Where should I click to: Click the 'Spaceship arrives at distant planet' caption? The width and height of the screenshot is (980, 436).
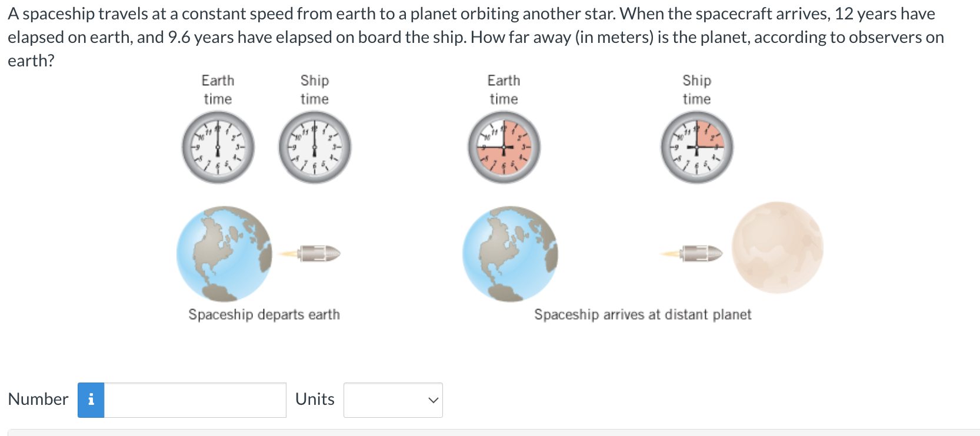click(642, 314)
